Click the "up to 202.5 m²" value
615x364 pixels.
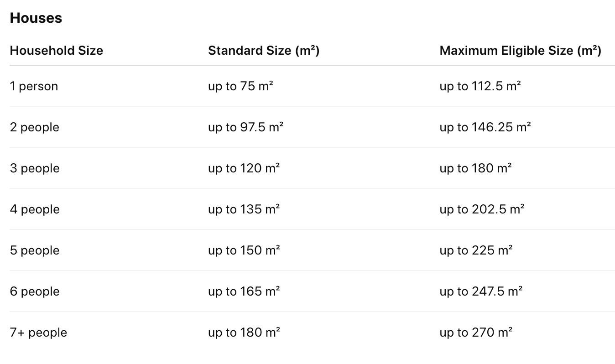482,209
